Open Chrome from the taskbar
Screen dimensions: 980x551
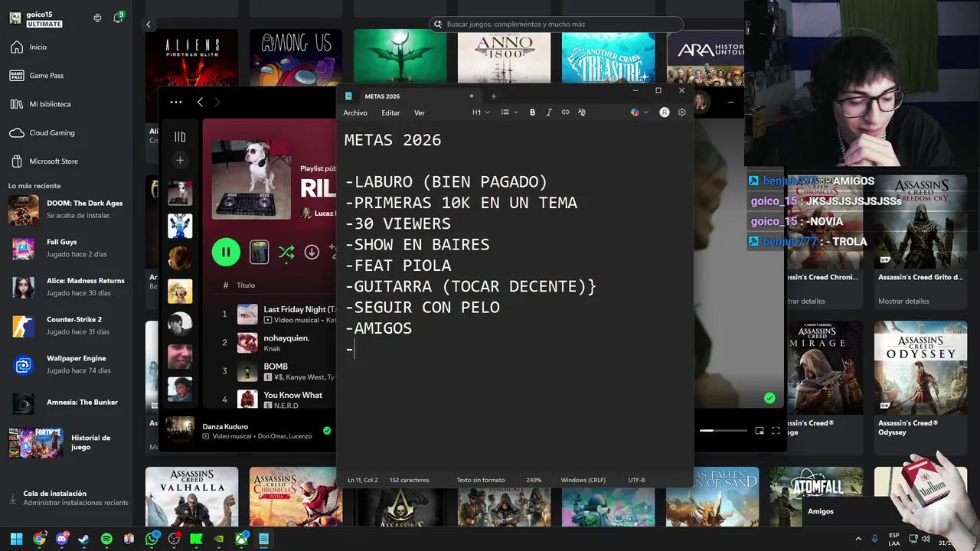[x=39, y=539]
